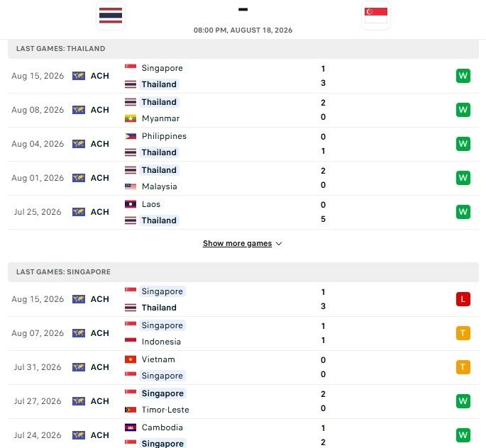486x448 pixels.
Task: Click the Vietnam flag icon
Action: (131, 359)
